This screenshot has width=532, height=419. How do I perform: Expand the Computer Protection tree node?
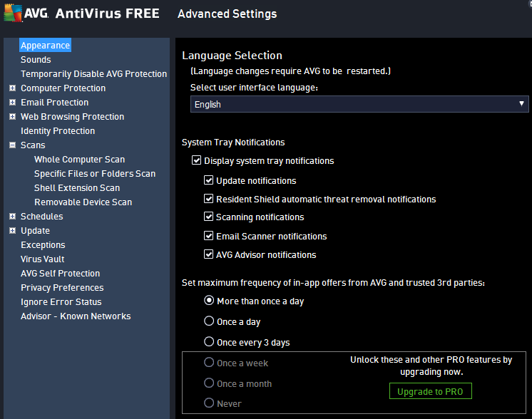pyautogui.click(x=13, y=88)
